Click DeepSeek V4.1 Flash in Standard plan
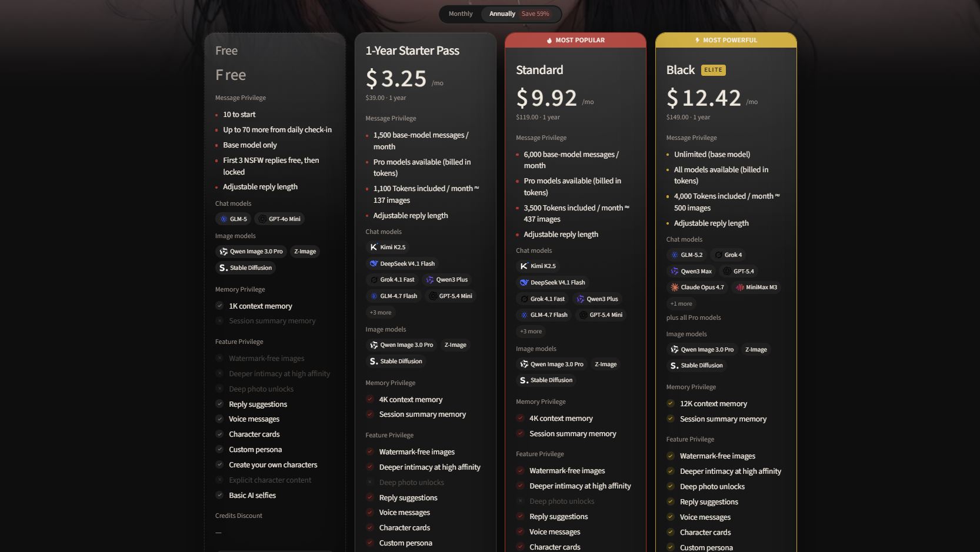 [553, 283]
